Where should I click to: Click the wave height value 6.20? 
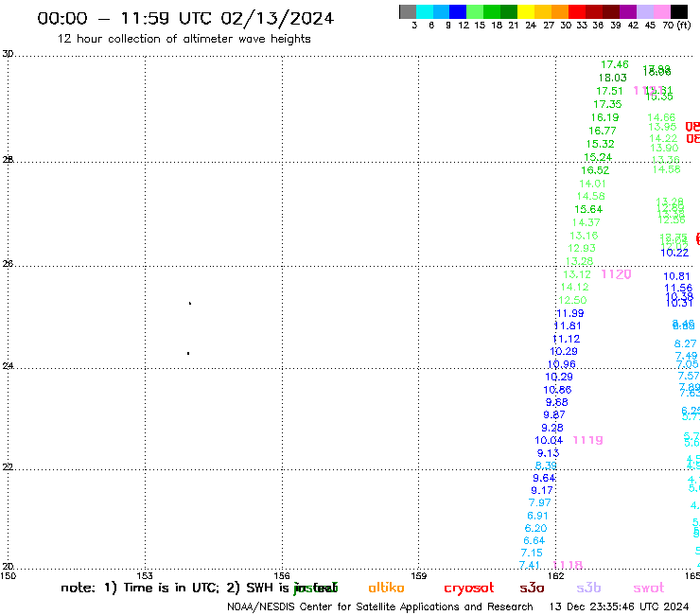pyautogui.click(x=535, y=528)
